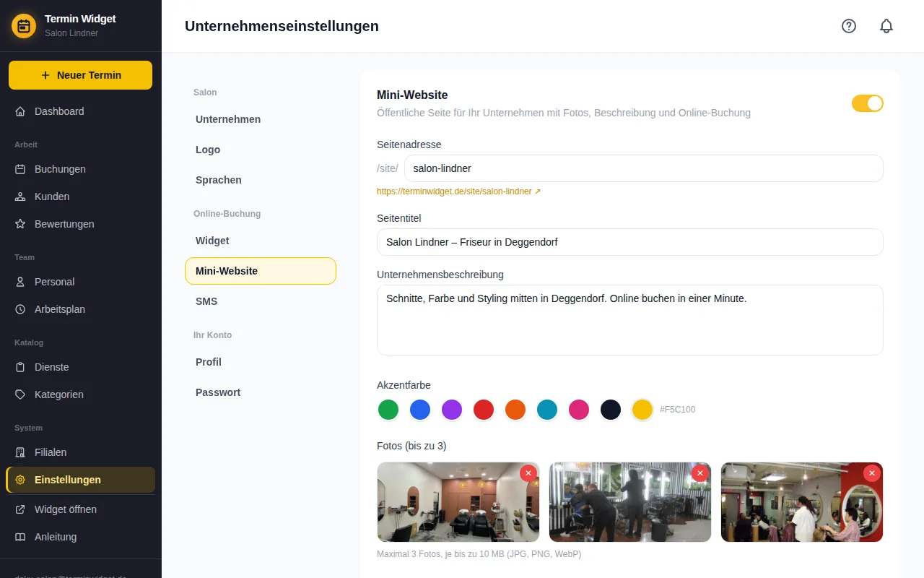
Task: Click the Einstellungen gear icon
Action: point(20,480)
